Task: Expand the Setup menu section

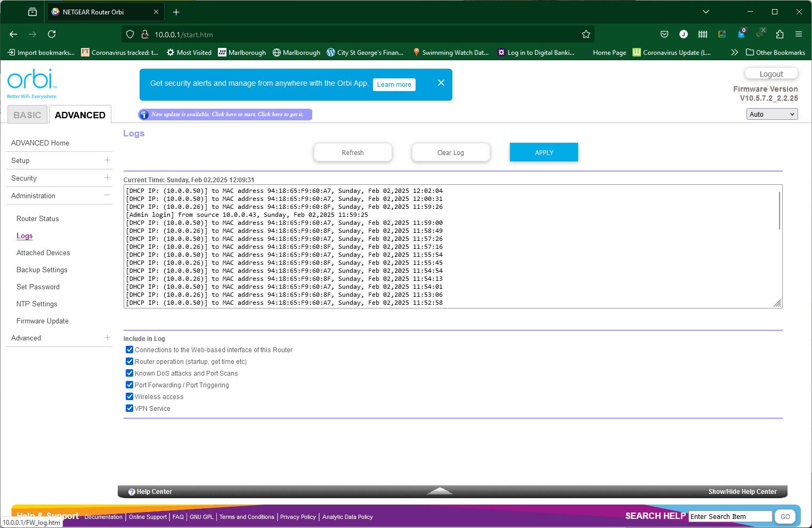Action: (x=107, y=160)
